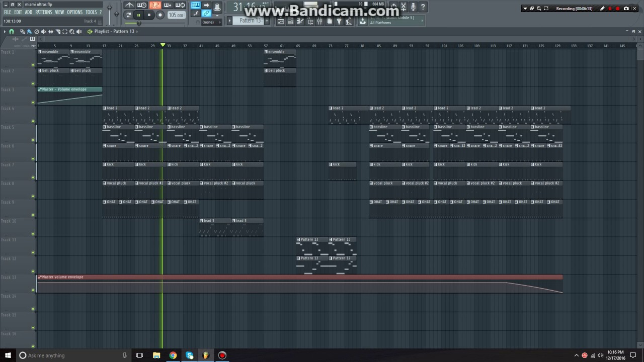Viewport: 644px width, 362px height.
Task: Mute Track 2 using its green dot
Action: [33, 83]
